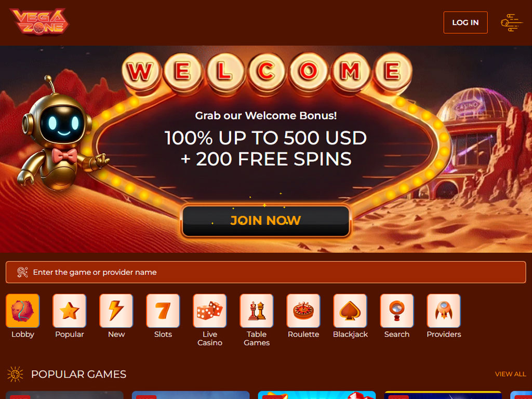
Task: Click the search icon inside search bar
Action: click(x=22, y=272)
